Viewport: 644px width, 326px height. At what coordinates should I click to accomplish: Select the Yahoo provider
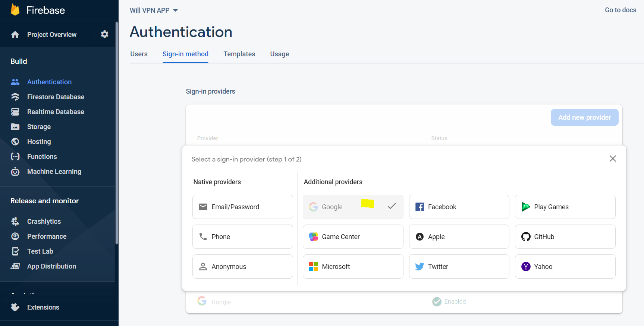[565, 266]
